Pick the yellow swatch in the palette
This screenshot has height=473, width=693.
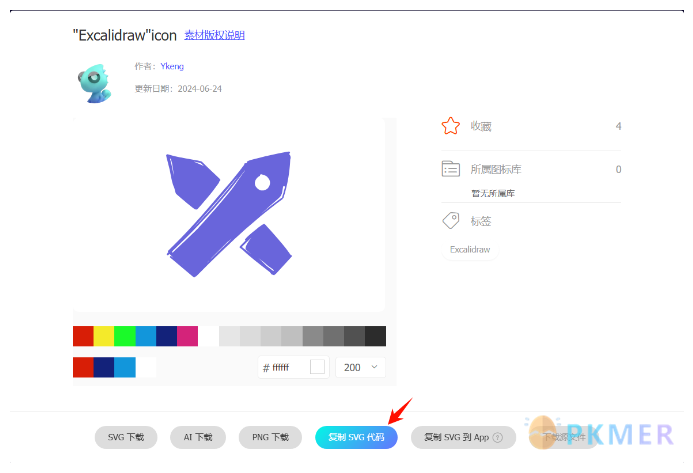103,336
